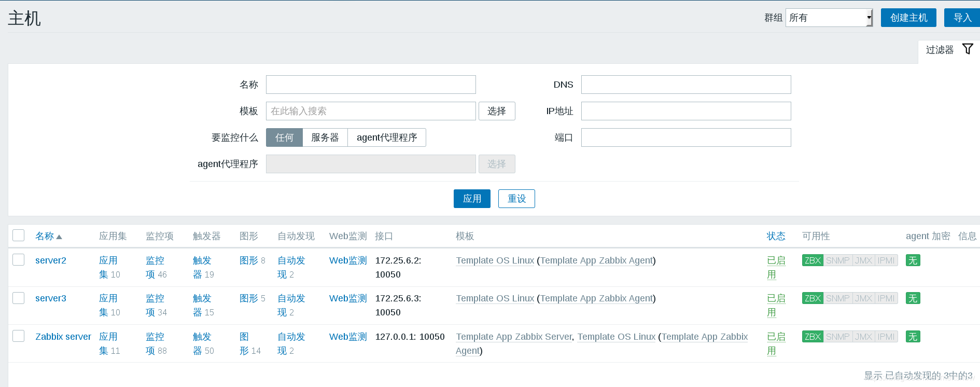Focus the 端口 filter input
The width and height of the screenshot is (980, 387).
click(x=686, y=137)
